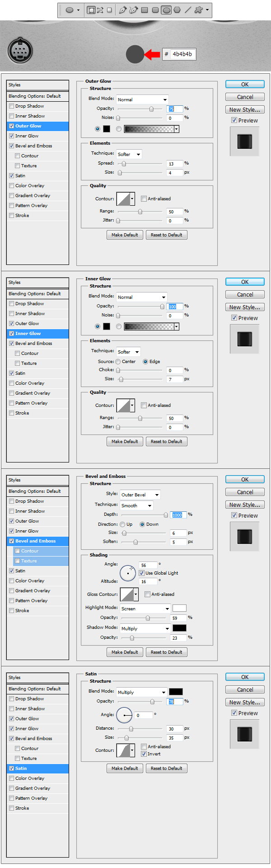Screen dimensions: 271x868
Task: Open Blending Options: Default in Satin panel
Action: (x=35, y=689)
